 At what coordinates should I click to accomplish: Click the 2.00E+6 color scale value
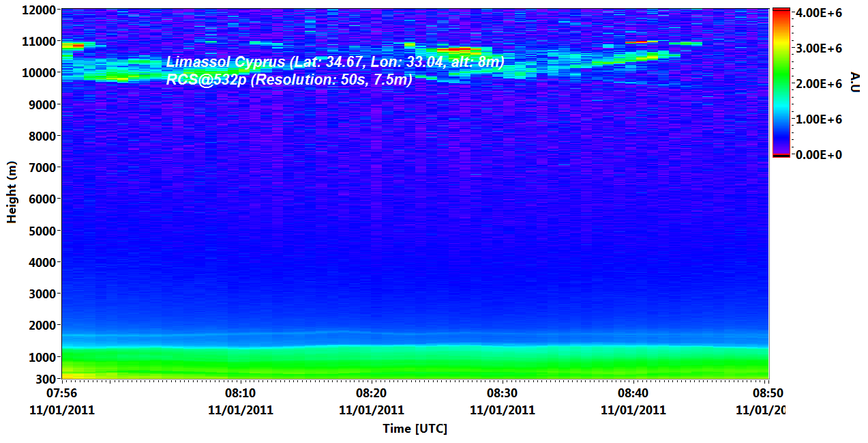pyautogui.click(x=818, y=83)
